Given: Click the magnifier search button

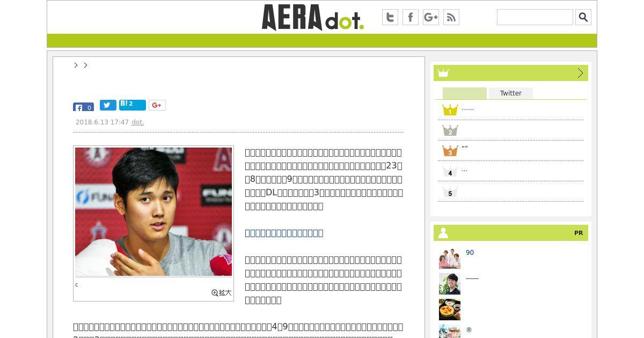Looking at the screenshot, I should (x=583, y=17).
